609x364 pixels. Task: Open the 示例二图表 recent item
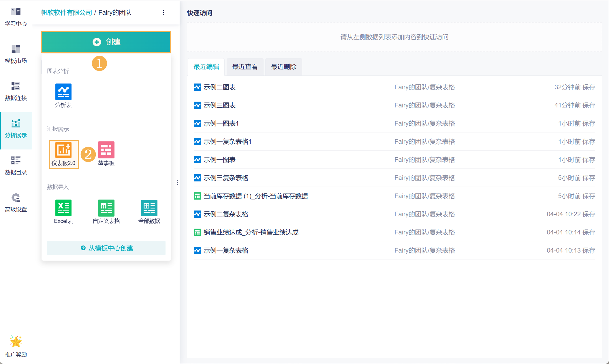coord(219,87)
